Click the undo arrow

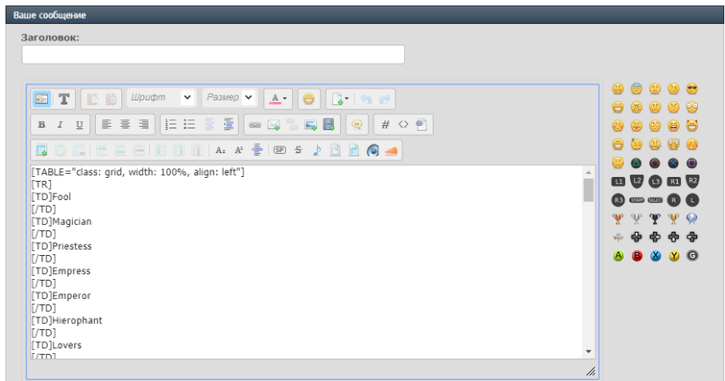(366, 98)
